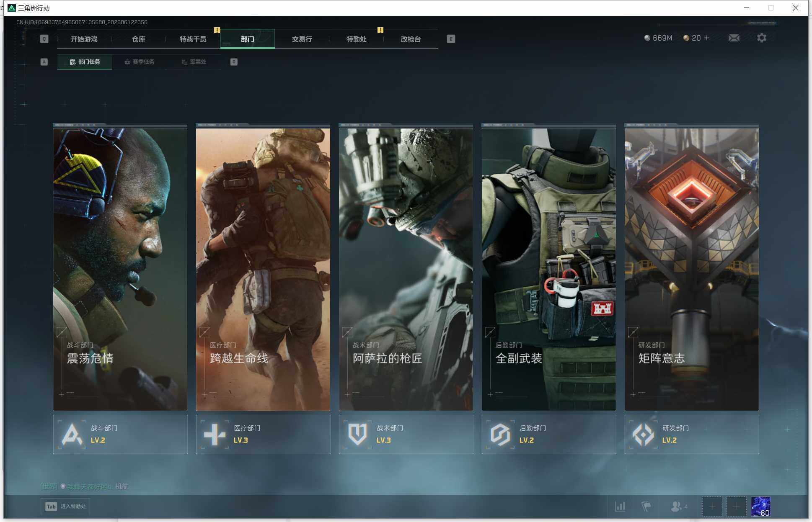Open the statistics bar chart icon
The height and width of the screenshot is (522, 812).
coord(620,507)
